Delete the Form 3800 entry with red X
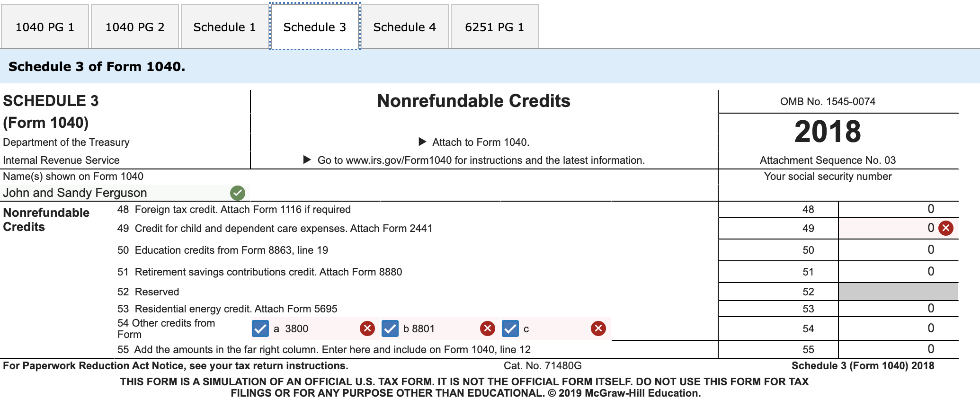This screenshot has height=408, width=980. 368,328
